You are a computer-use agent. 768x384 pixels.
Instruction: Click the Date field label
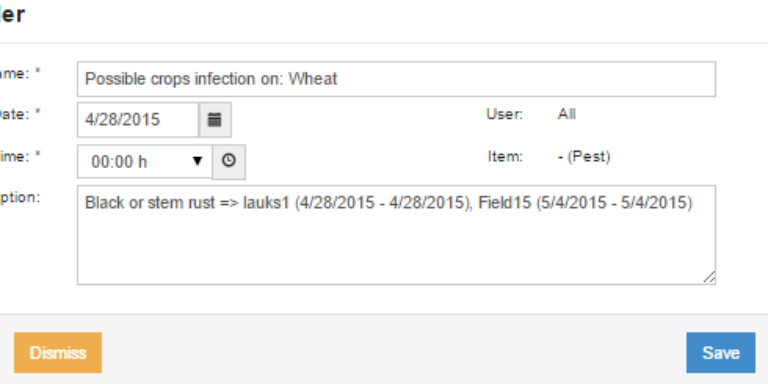20,114
